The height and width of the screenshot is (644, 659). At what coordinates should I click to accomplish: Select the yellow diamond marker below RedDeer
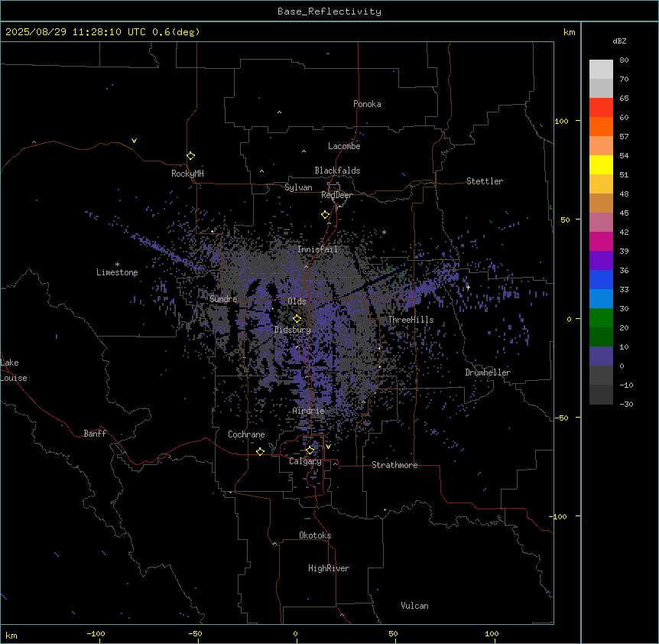[x=326, y=215]
